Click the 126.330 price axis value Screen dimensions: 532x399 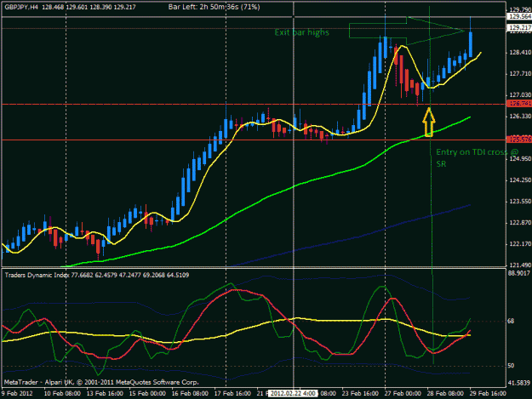(x=520, y=117)
